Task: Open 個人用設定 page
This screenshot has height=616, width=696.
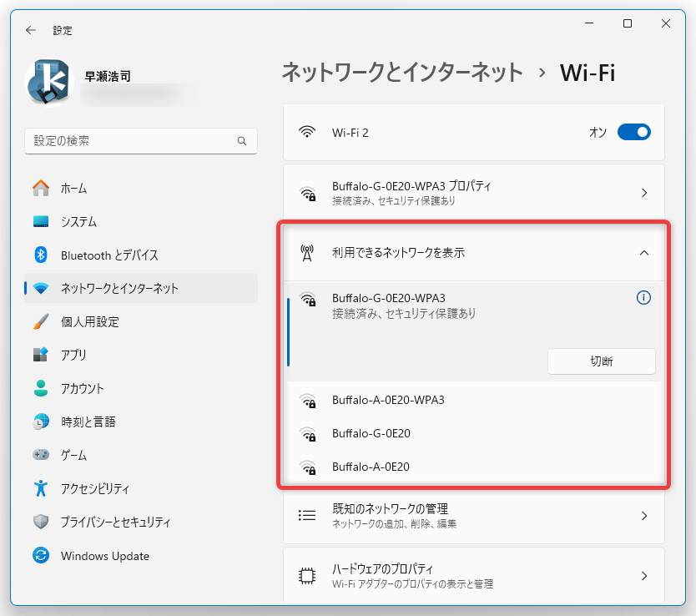Action: click(x=141, y=321)
